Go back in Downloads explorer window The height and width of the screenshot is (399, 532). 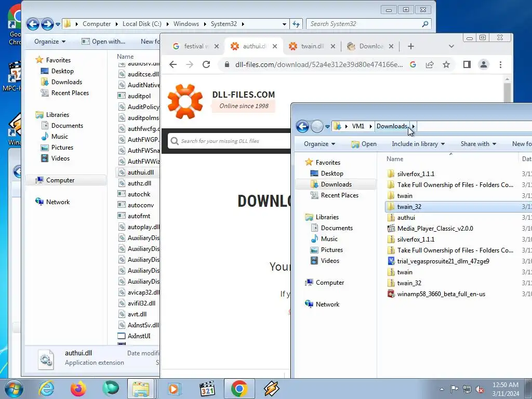coord(302,127)
